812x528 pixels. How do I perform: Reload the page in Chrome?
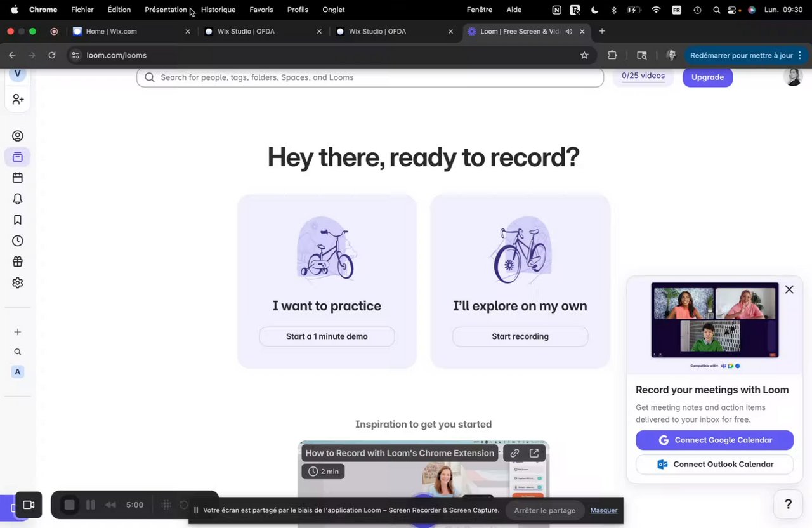tap(52, 55)
